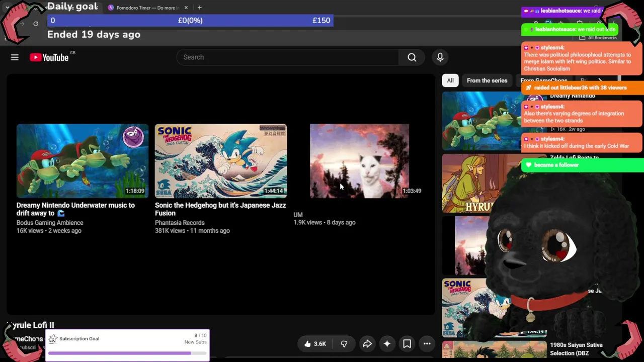The image size is (644, 362).
Task: Open the YouTube guide hamburger menu
Action: [x=15, y=57]
